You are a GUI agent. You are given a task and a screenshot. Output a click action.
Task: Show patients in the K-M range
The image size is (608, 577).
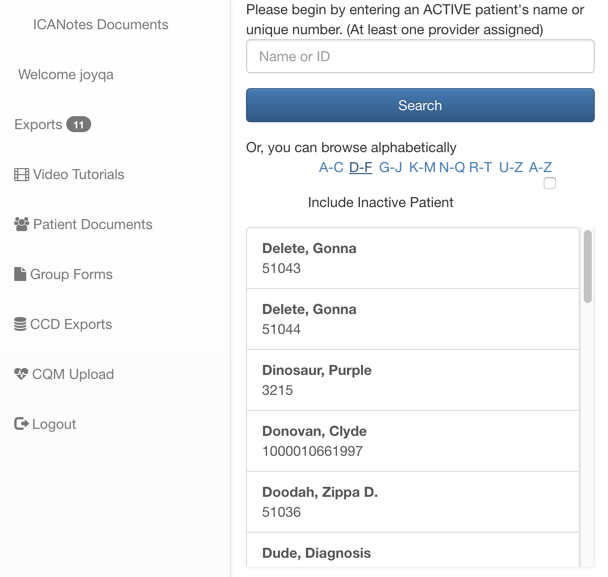(x=422, y=168)
